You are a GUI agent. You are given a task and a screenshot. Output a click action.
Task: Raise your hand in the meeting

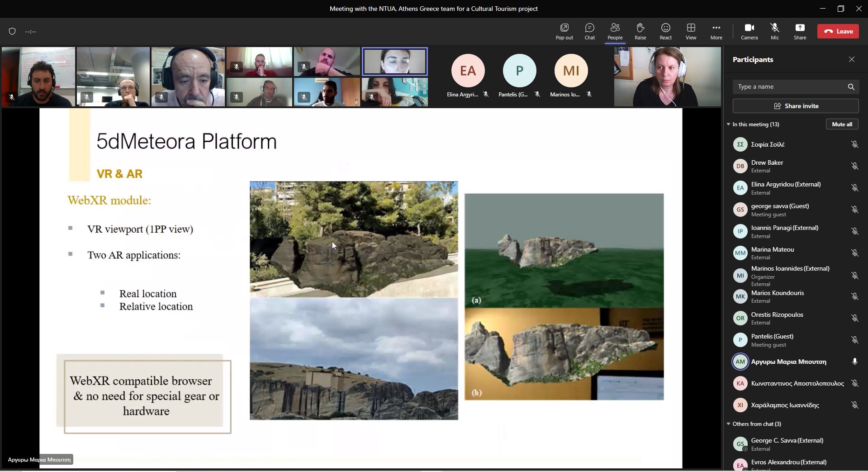tap(640, 31)
